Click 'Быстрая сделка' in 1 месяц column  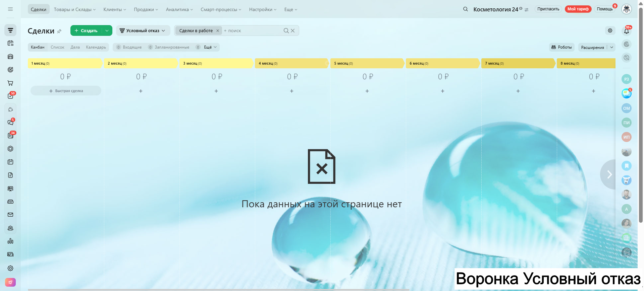coord(66,91)
